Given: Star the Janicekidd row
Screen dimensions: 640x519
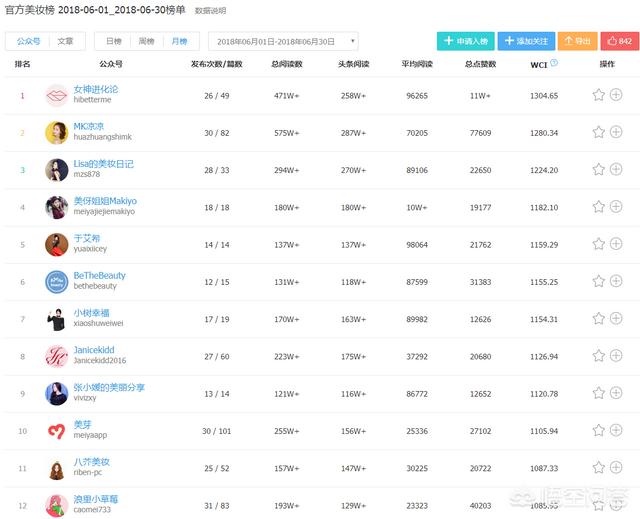Looking at the screenshot, I should [598, 356].
